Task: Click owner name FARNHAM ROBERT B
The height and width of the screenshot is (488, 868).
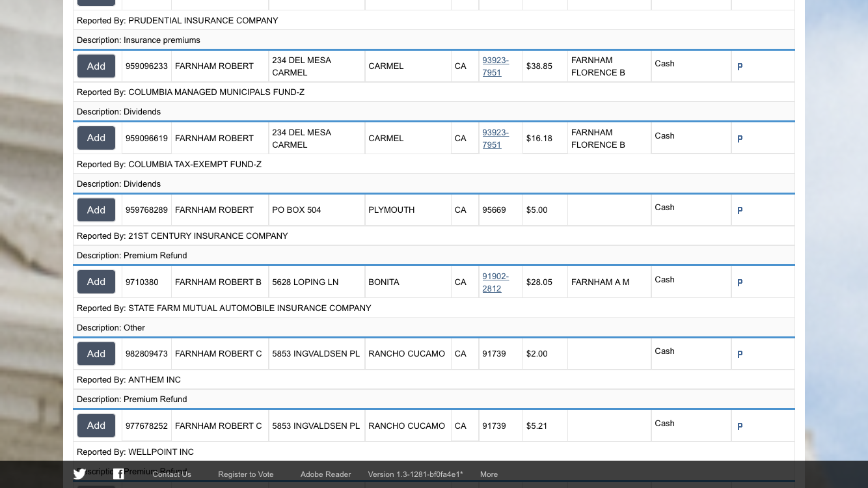Action: [x=218, y=282]
